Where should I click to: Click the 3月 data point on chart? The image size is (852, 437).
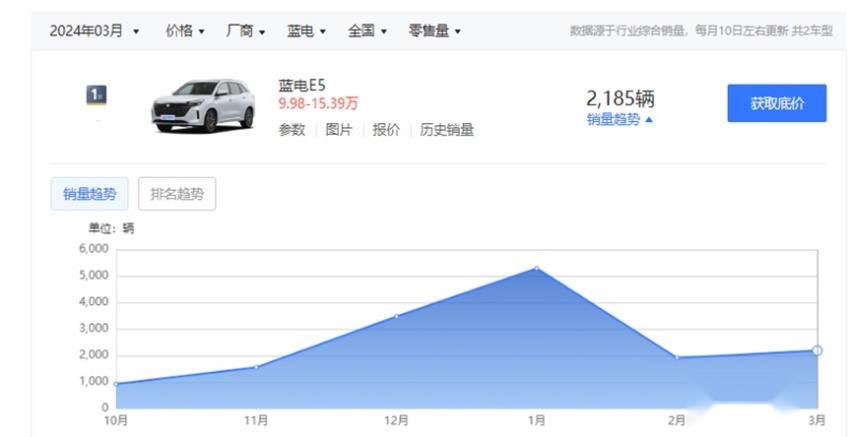click(817, 351)
